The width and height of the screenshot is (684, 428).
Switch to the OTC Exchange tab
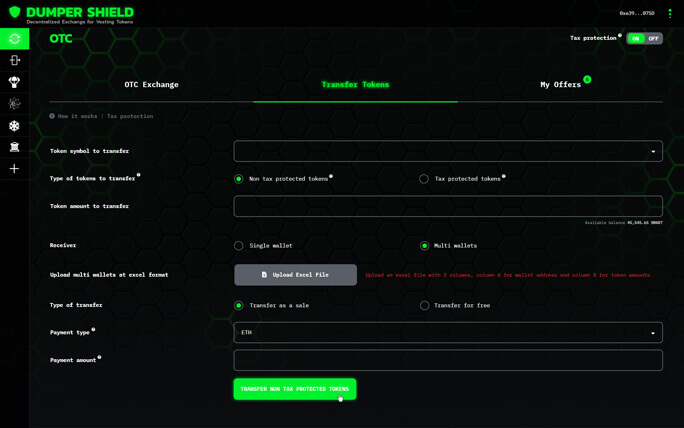pyautogui.click(x=151, y=85)
